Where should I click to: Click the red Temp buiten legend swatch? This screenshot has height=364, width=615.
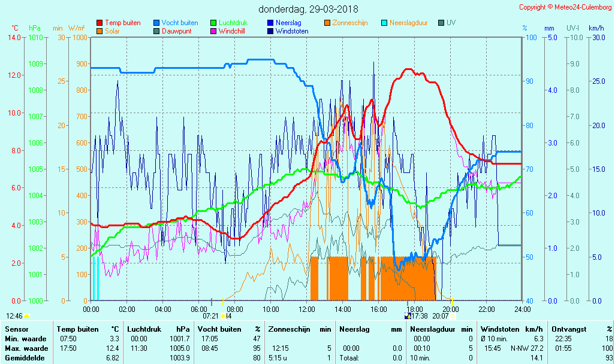click(100, 23)
